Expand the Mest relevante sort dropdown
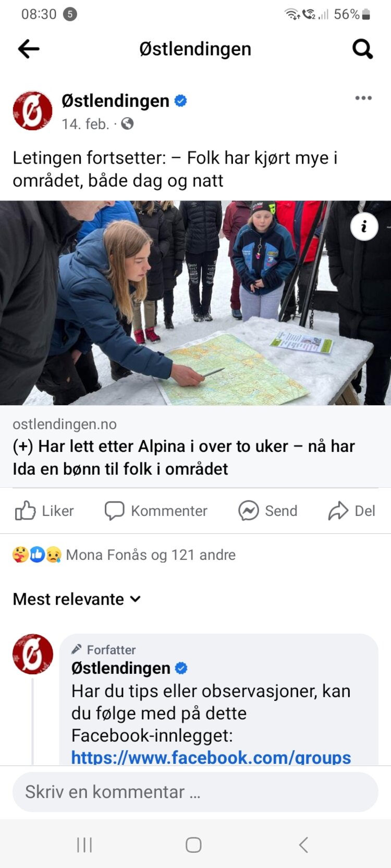The image size is (391, 868). click(x=77, y=599)
